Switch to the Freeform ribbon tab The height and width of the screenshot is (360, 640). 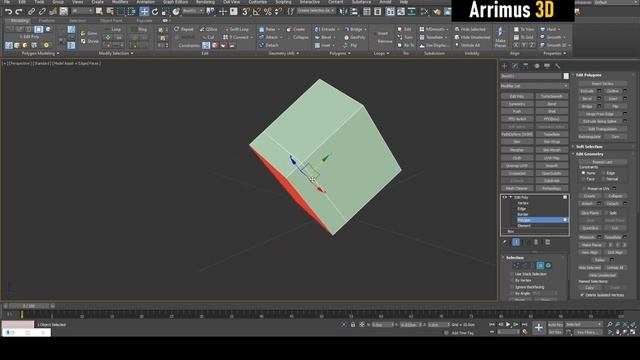coord(46,20)
